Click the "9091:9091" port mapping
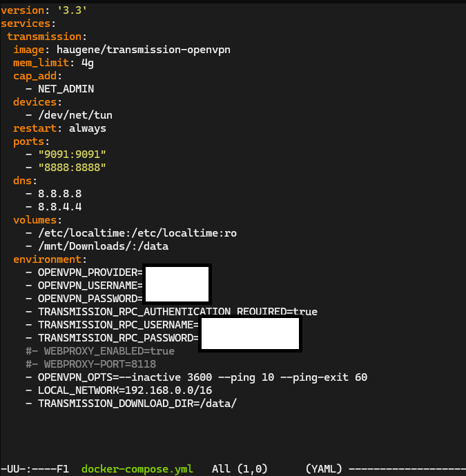Image resolution: width=466 pixels, height=476 pixels. 72,155
